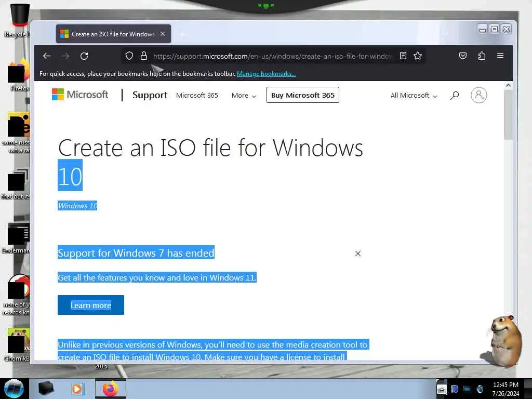The width and height of the screenshot is (532, 399).
Task: Open the Firefox hamburger application menu
Action: tap(500, 55)
